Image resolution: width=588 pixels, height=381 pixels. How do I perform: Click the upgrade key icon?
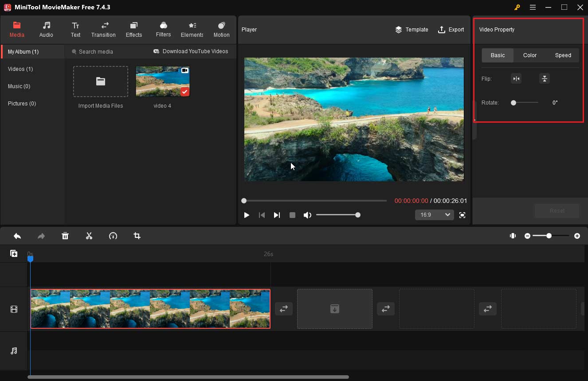(517, 8)
